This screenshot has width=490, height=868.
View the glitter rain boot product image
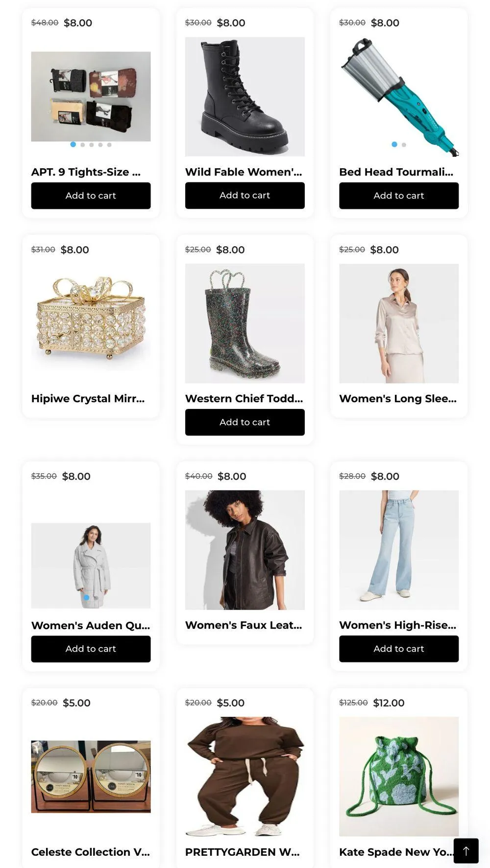(245, 323)
